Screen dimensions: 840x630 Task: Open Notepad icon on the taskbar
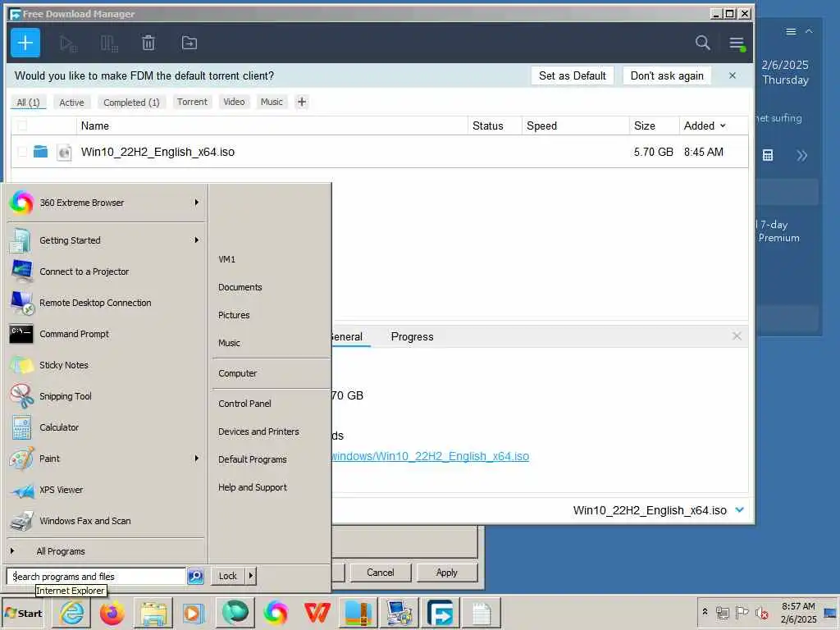tap(481, 613)
